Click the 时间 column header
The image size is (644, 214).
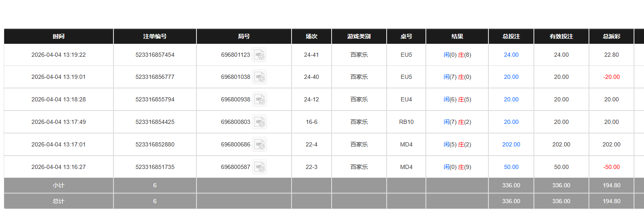pyautogui.click(x=58, y=36)
